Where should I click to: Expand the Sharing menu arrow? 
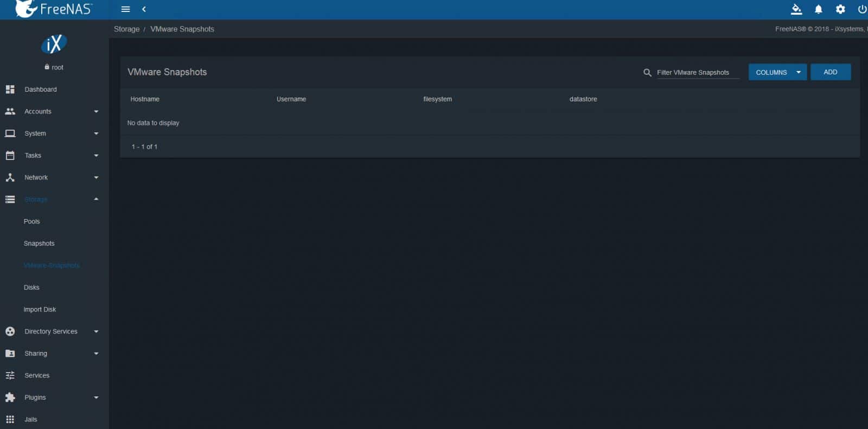(x=96, y=354)
